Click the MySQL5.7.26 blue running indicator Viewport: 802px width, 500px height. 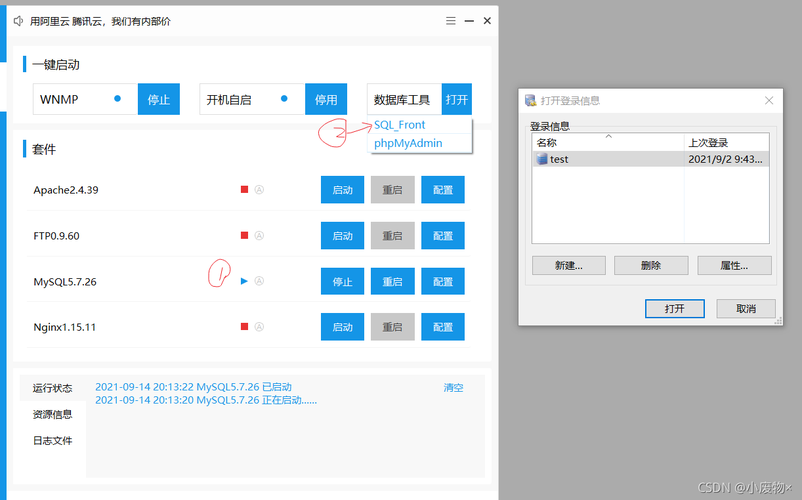tap(244, 281)
